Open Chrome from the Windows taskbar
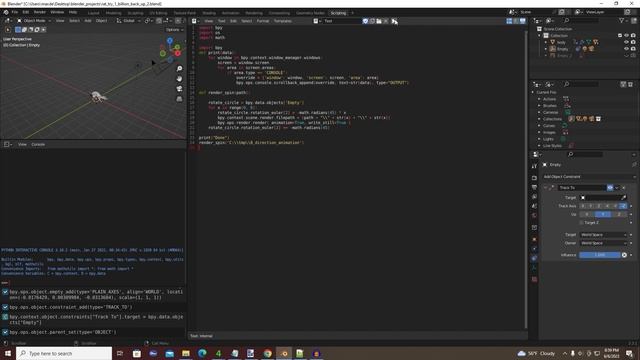Viewport: 640px width, 360px height. point(267,353)
